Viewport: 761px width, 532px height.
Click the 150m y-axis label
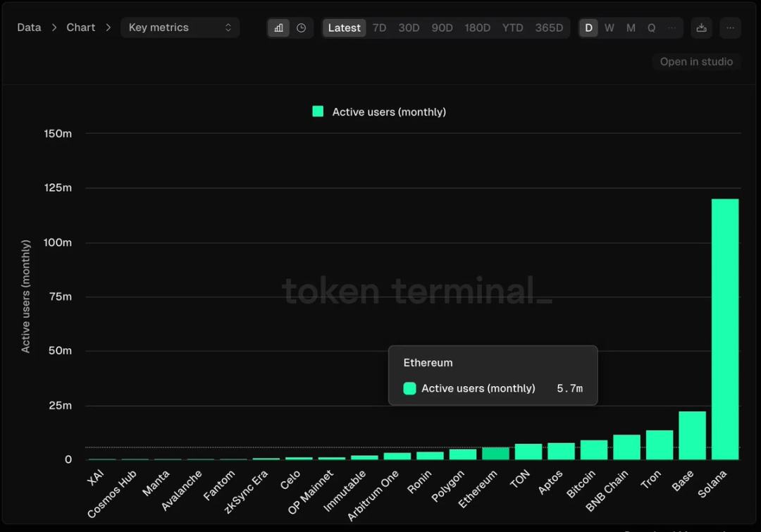(58, 133)
